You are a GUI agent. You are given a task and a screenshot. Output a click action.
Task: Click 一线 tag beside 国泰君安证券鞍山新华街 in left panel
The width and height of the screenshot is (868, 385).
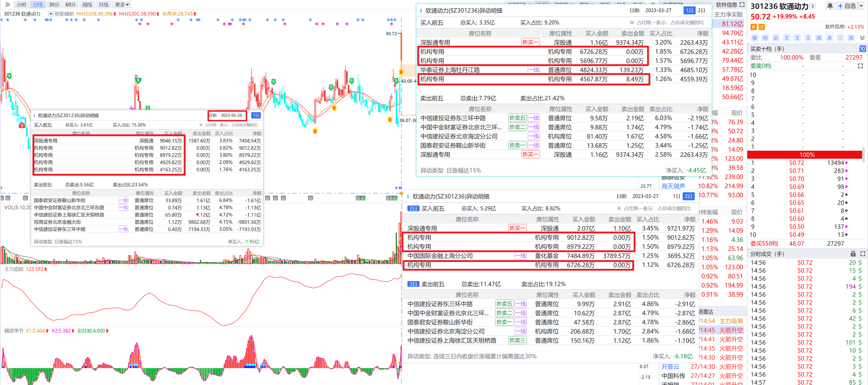click(x=123, y=200)
